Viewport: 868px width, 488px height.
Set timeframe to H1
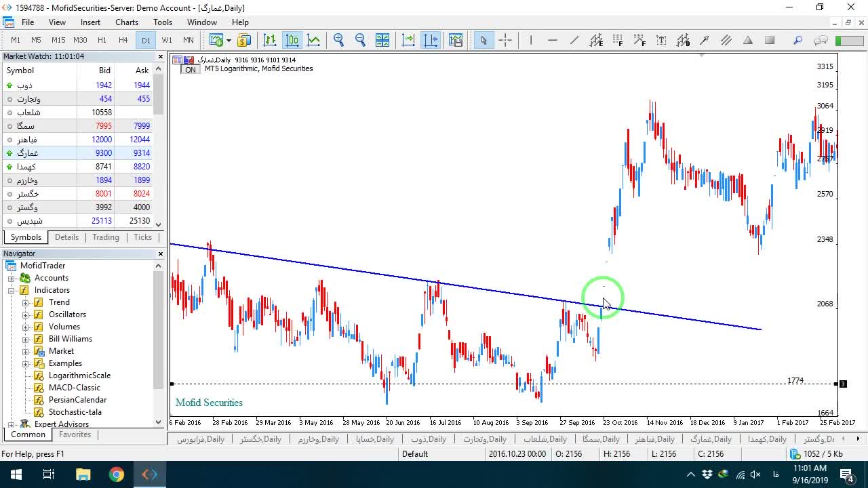[102, 40]
